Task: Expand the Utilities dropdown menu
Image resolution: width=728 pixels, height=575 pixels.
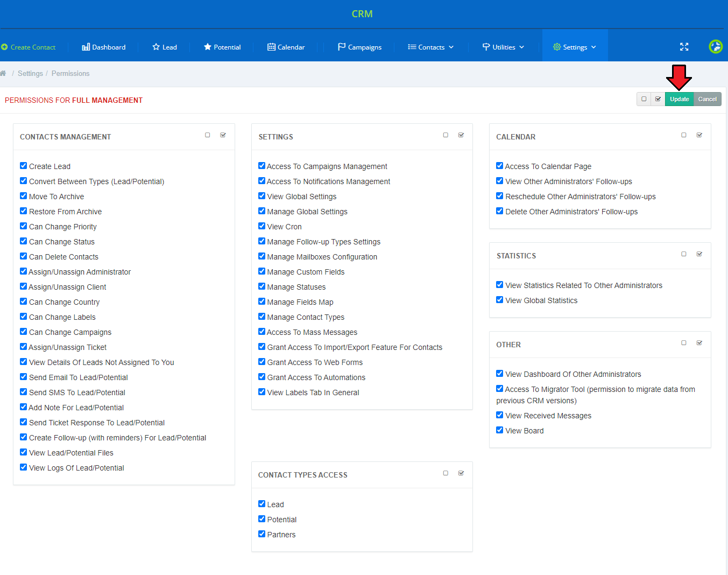Action: point(503,47)
